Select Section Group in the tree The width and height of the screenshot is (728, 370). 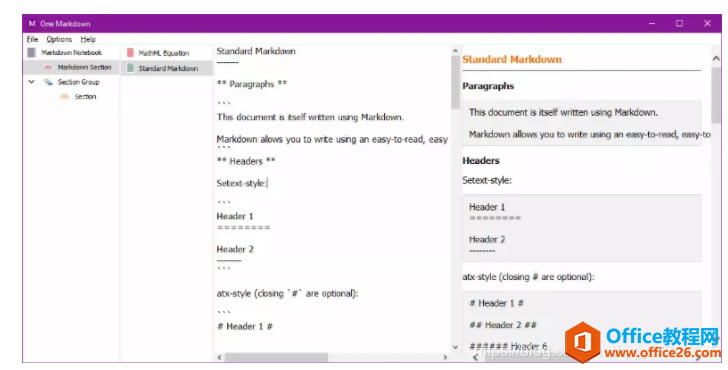[78, 82]
